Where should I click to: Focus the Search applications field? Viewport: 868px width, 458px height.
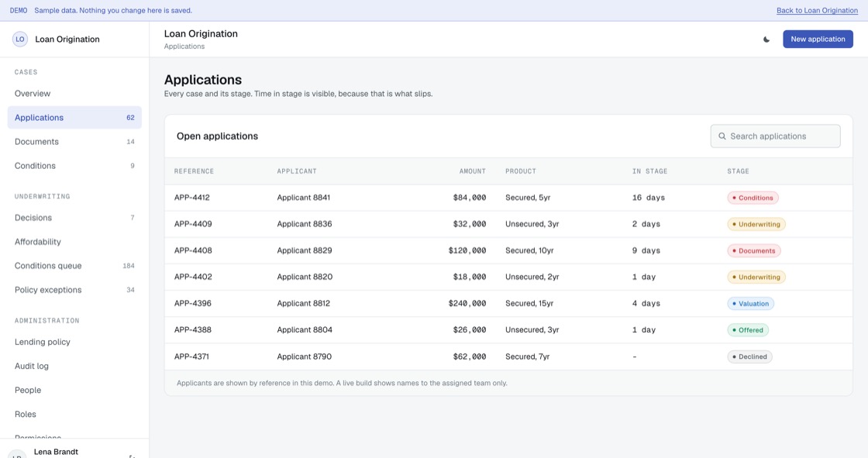[x=775, y=136]
